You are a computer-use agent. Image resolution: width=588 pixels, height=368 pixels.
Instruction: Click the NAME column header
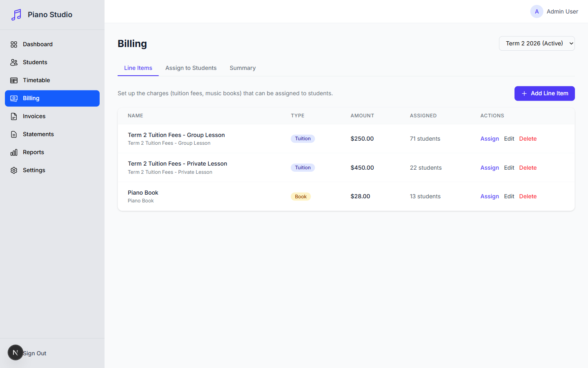(x=135, y=116)
